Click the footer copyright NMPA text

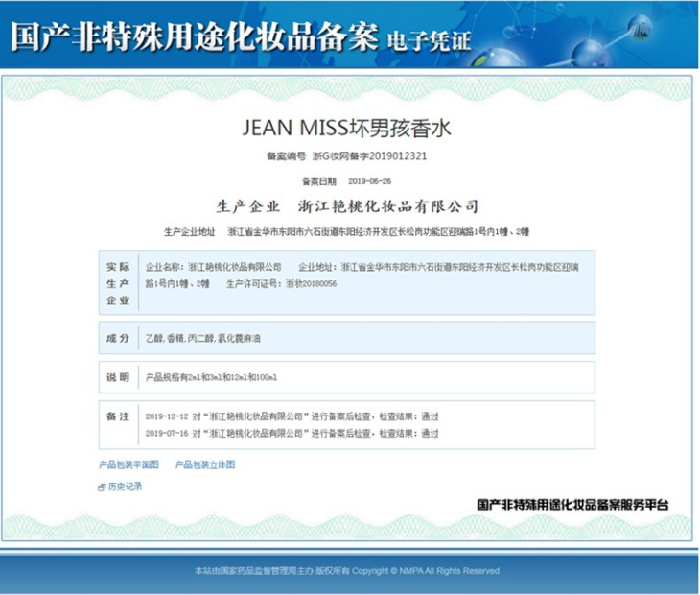tap(347, 571)
